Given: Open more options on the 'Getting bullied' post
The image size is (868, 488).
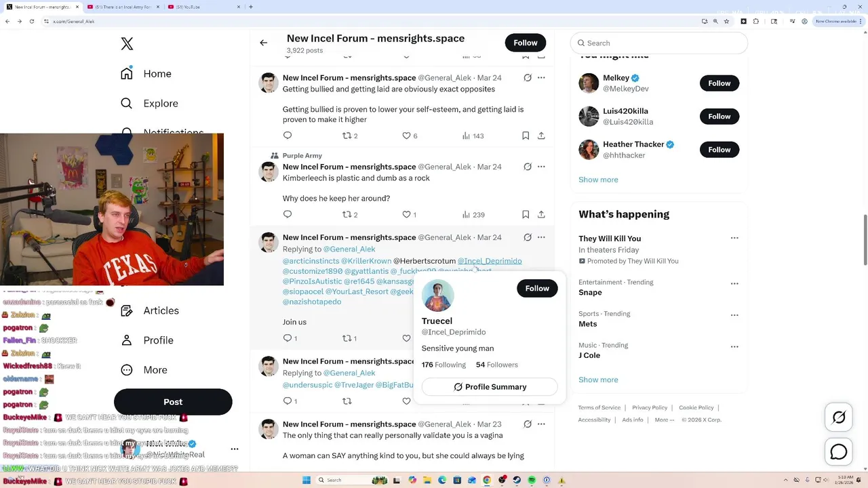Looking at the screenshot, I should (541, 78).
